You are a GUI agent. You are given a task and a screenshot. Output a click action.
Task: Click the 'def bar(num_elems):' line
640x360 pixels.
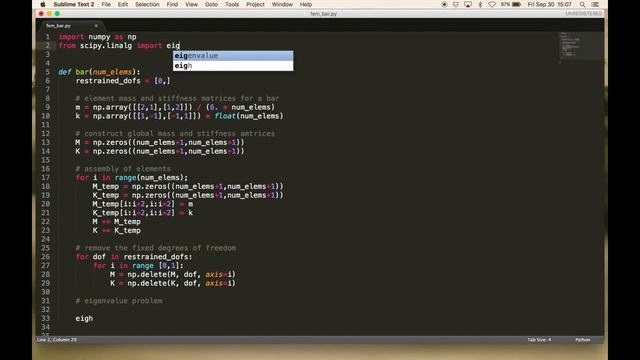(99, 72)
